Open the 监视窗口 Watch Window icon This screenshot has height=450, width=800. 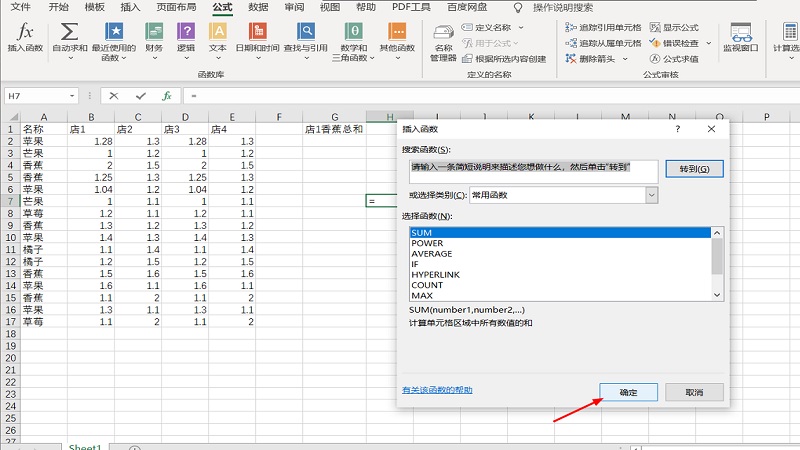740,38
